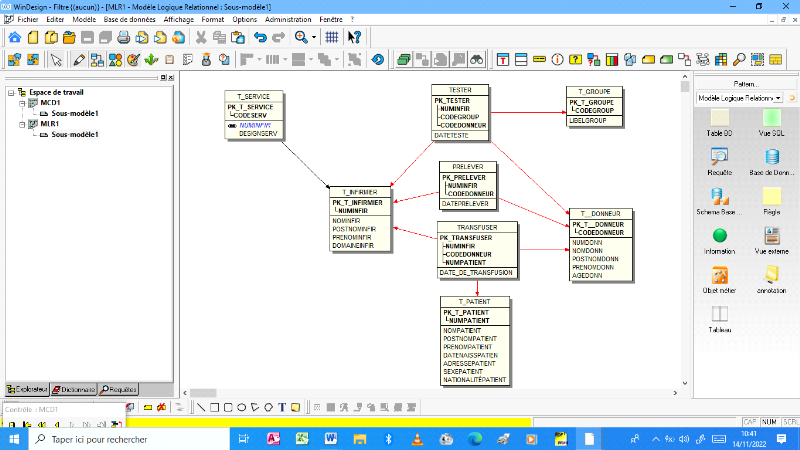Click the Pattern... button

tap(746, 84)
